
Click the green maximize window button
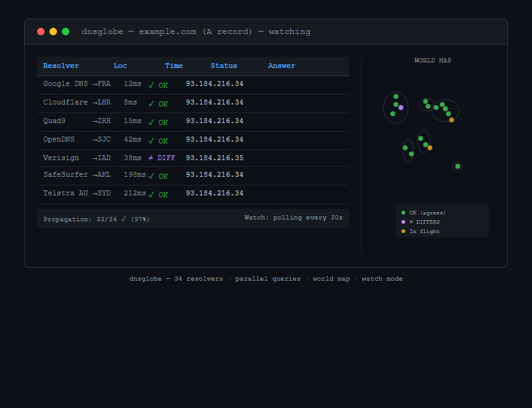point(66,32)
